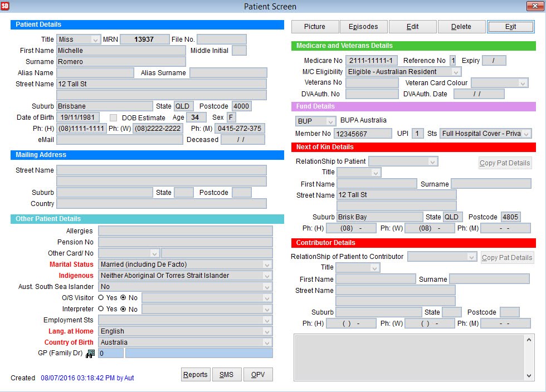Open the Next of Kin Title dropdown
Image resolution: width=546 pixels, height=392 pixels.
pos(376,173)
